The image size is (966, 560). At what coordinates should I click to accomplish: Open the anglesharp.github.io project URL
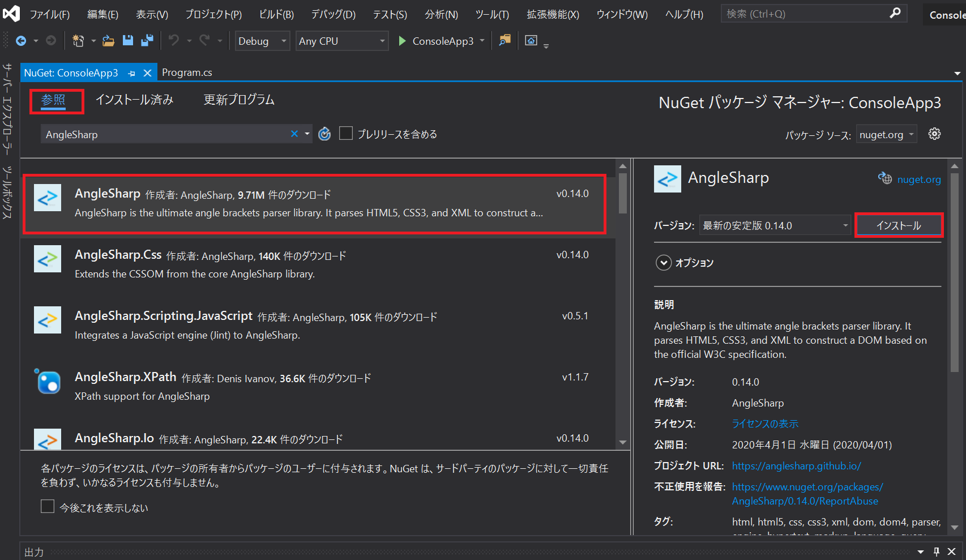(796, 465)
